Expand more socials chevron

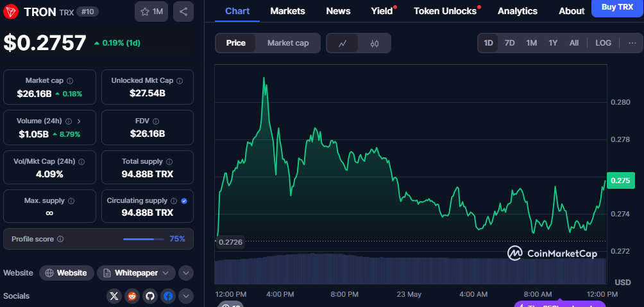(x=186, y=296)
